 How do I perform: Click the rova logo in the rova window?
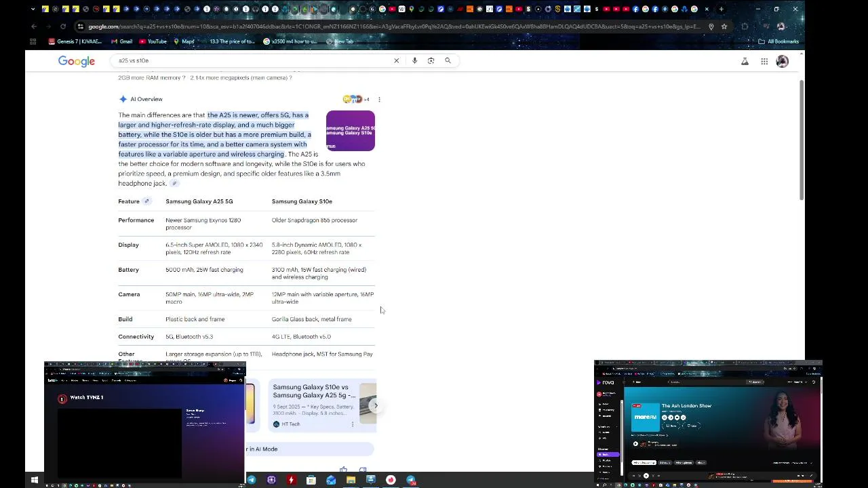(x=606, y=382)
